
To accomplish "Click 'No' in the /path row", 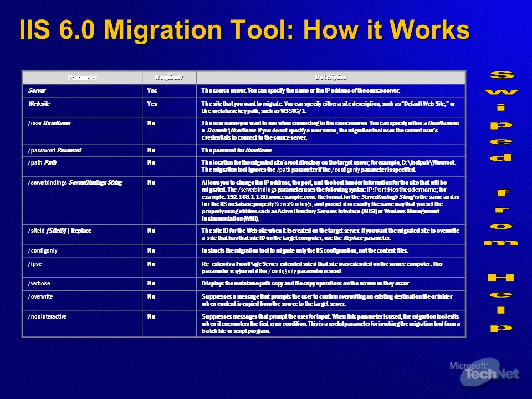I will [151, 162].
